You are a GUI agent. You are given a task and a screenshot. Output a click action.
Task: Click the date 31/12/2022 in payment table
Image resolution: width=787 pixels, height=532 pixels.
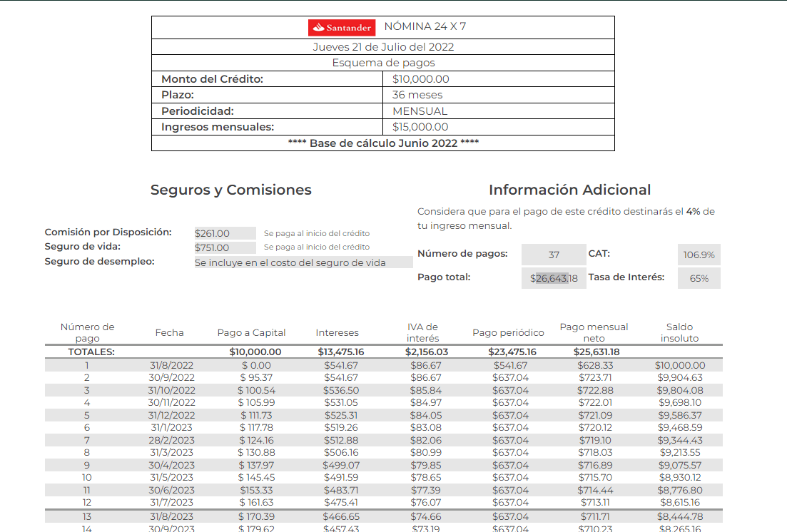pyautogui.click(x=171, y=415)
